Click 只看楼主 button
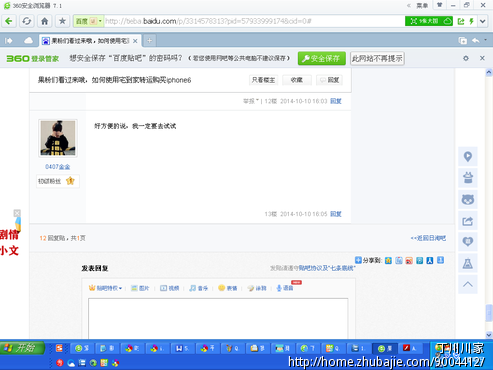The height and width of the screenshot is (370, 493). 263,80
